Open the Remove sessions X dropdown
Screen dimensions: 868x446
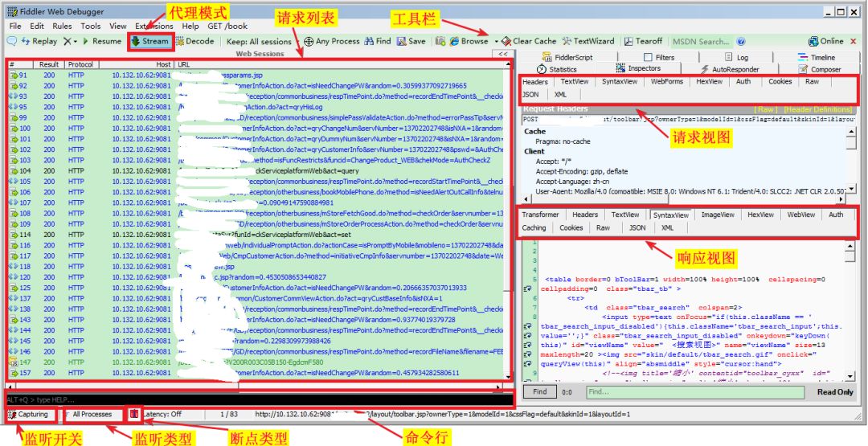(70, 42)
